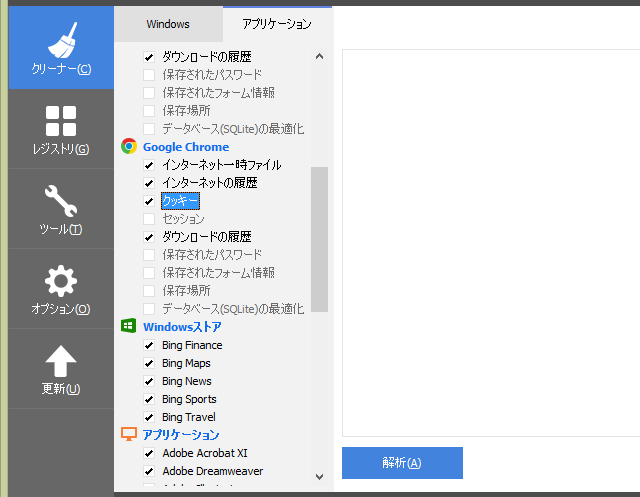The height and width of the screenshot is (497, 640).
Task: Enable 保存されたパスワード above the Google Chrome heading
Action: (x=149, y=75)
